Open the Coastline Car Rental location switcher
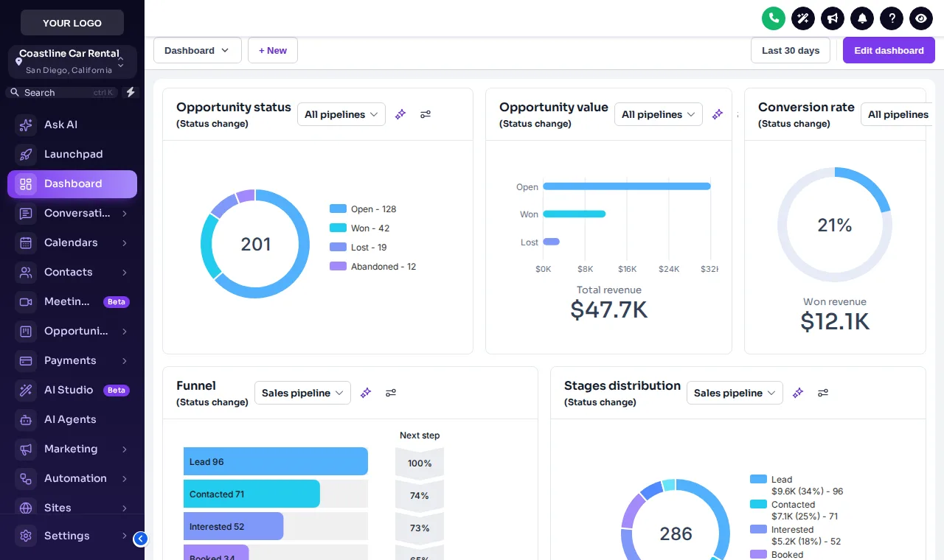This screenshot has height=560, width=944. (72, 62)
